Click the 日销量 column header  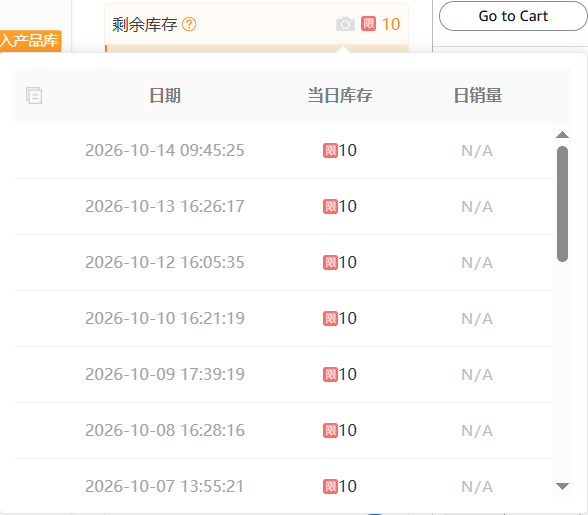(x=477, y=95)
